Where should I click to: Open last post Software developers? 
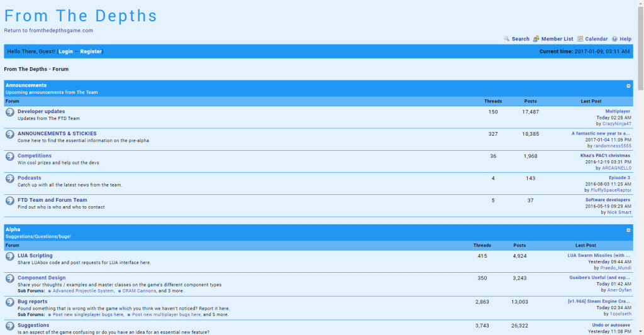pos(608,200)
